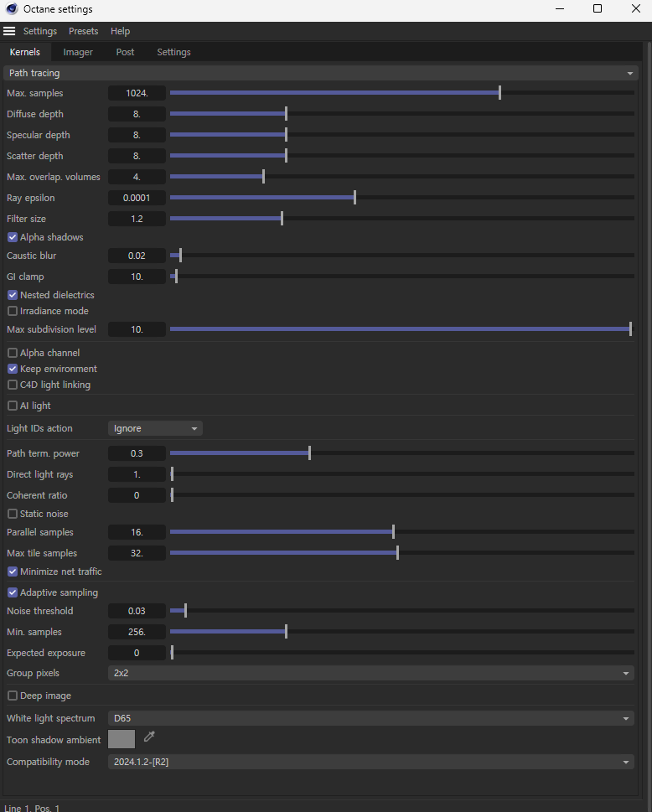Click the Max. samples value field 1024
652x812 pixels.
click(x=137, y=93)
